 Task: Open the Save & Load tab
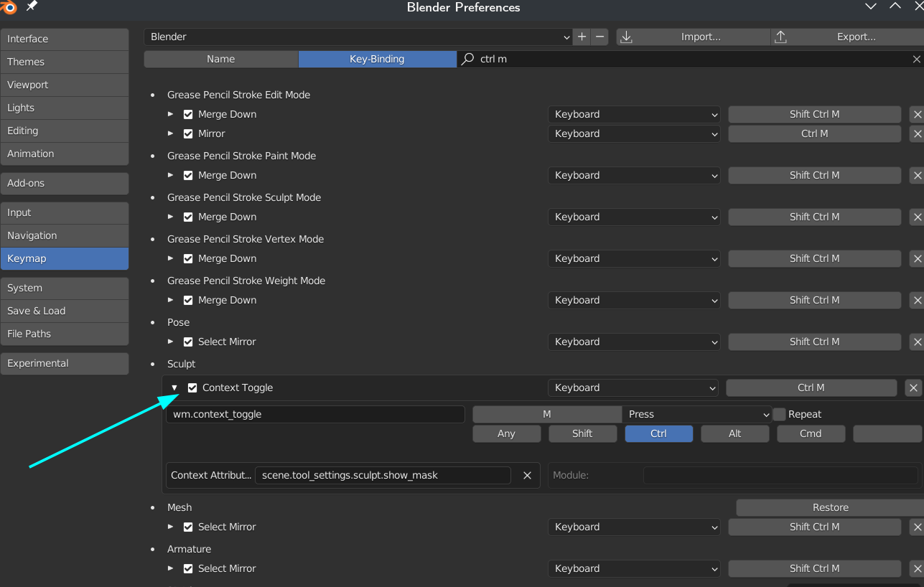(x=65, y=311)
